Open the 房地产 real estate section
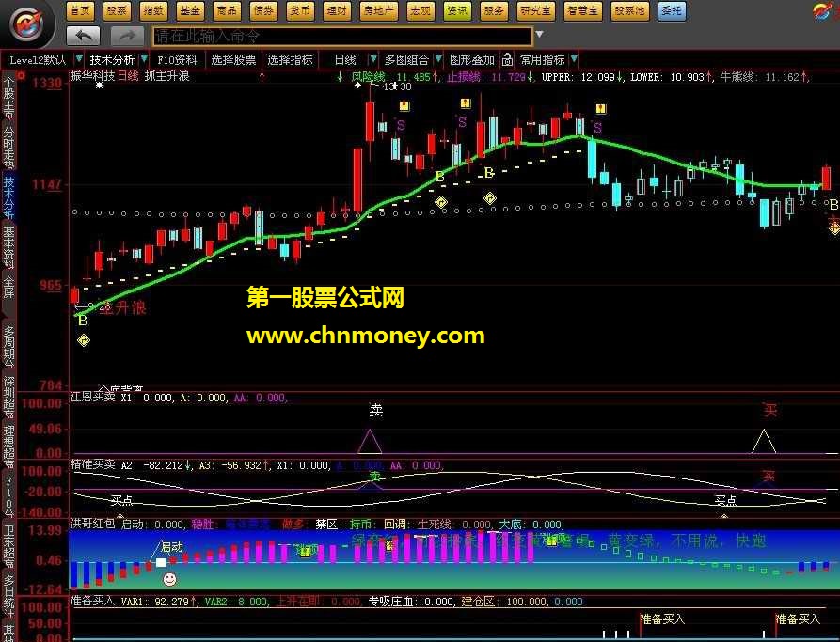This screenshot has height=642, width=840. pos(379,10)
